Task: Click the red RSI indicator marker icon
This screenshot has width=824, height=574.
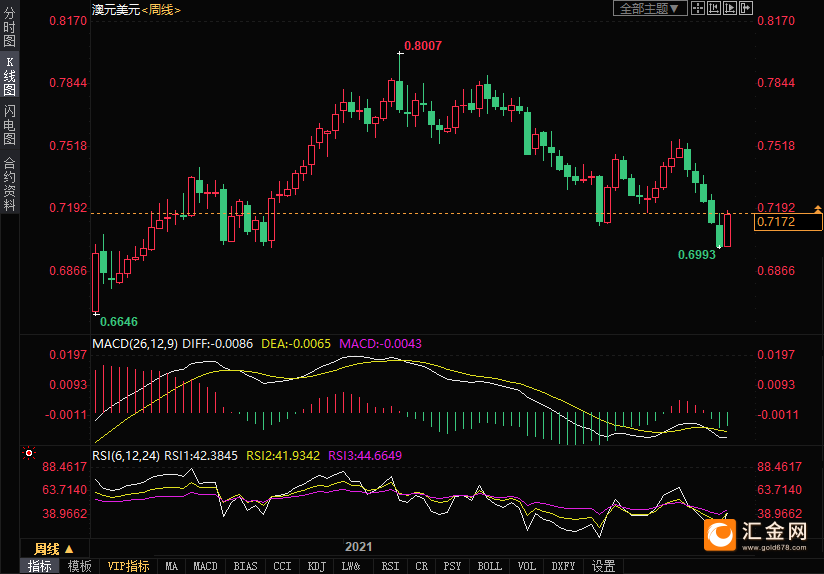Action: [x=29, y=453]
